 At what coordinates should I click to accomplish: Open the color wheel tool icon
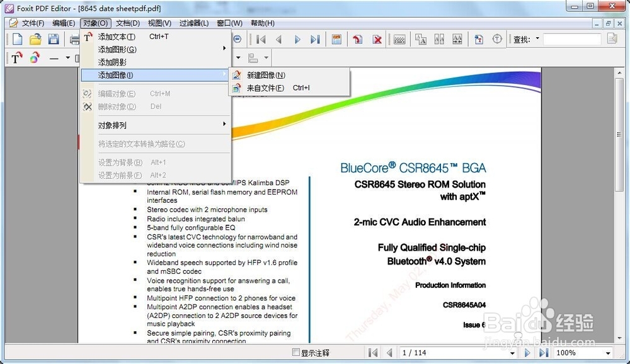[x=35, y=58]
